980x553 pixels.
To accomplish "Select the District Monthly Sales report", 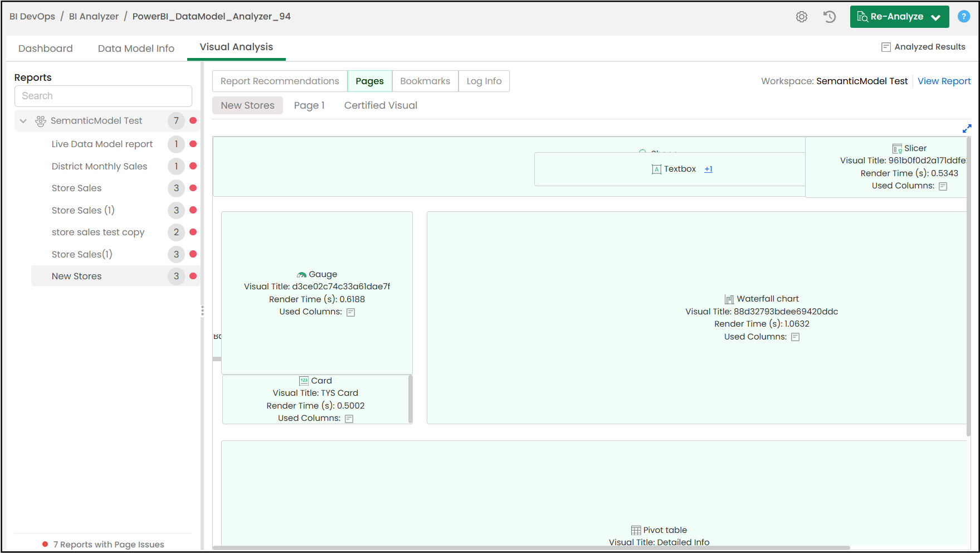I will 100,166.
